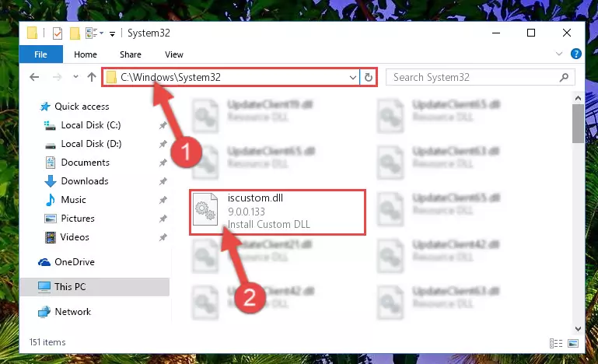Screen dimensions: 598x364
Task: Switch to large icons view in status bar
Action: click(573, 344)
